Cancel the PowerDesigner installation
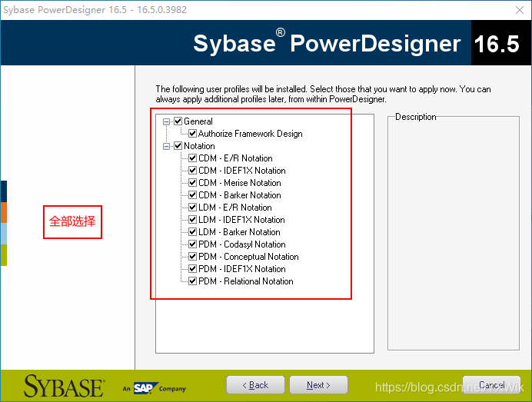This screenshot has width=532, height=402. [x=491, y=384]
